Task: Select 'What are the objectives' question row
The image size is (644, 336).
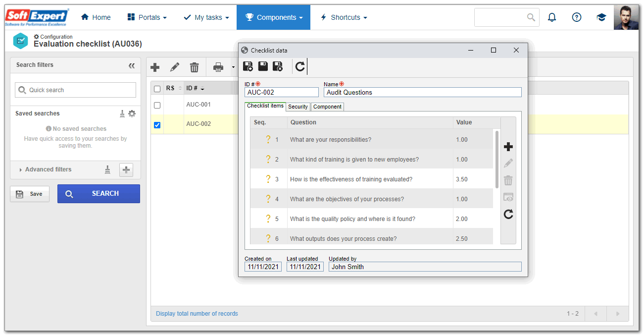Action: click(x=371, y=199)
